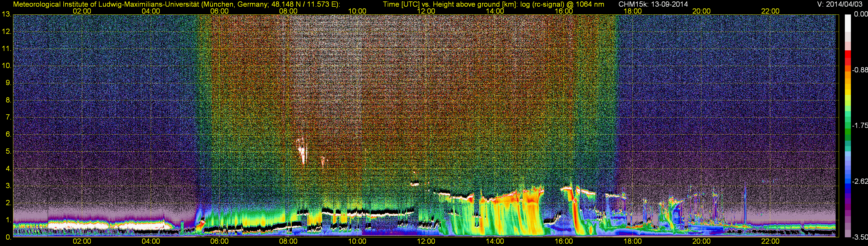Click the 16:00 label on the bottom time axis
Screen dimensions: 868x246
(564, 241)
